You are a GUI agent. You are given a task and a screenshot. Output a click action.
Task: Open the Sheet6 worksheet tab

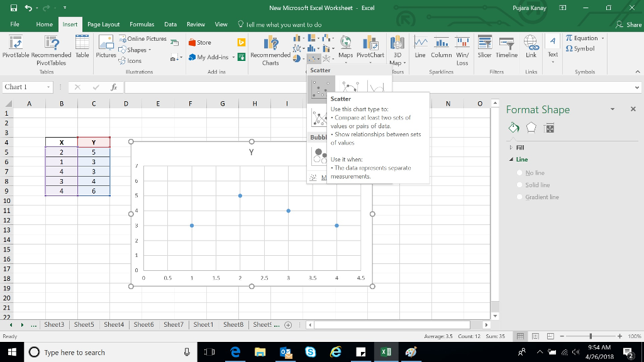click(x=143, y=325)
